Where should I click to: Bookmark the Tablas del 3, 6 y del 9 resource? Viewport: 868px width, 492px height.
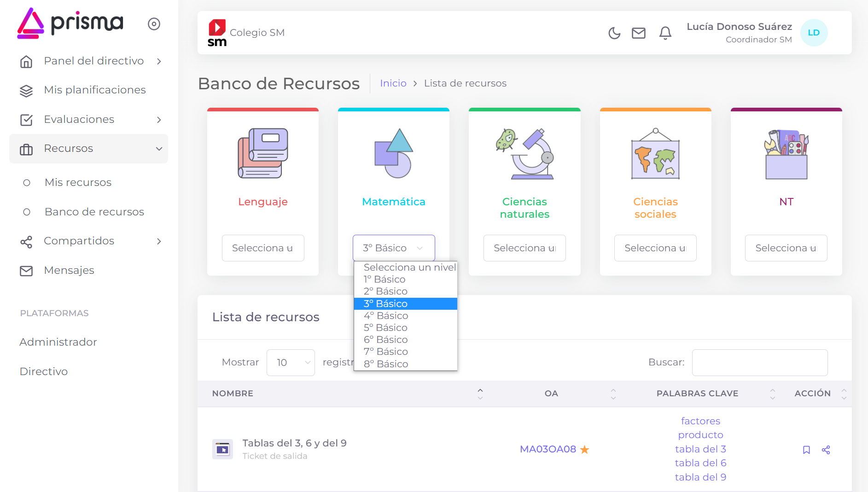806,450
